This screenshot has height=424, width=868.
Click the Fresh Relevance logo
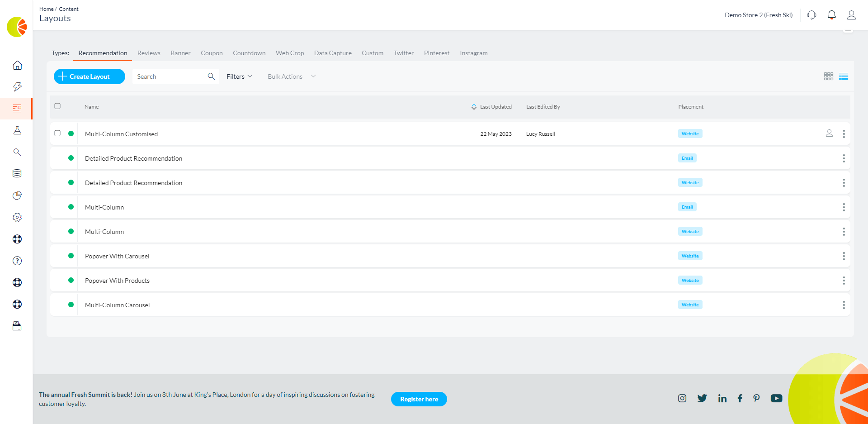[17, 27]
